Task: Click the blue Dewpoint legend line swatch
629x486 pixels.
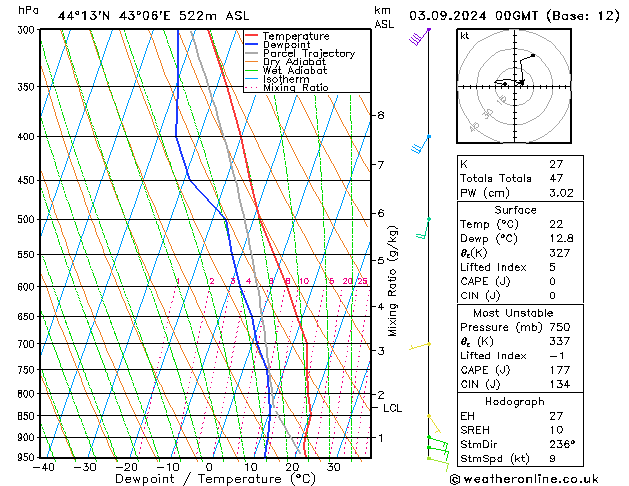Action: [x=252, y=44]
